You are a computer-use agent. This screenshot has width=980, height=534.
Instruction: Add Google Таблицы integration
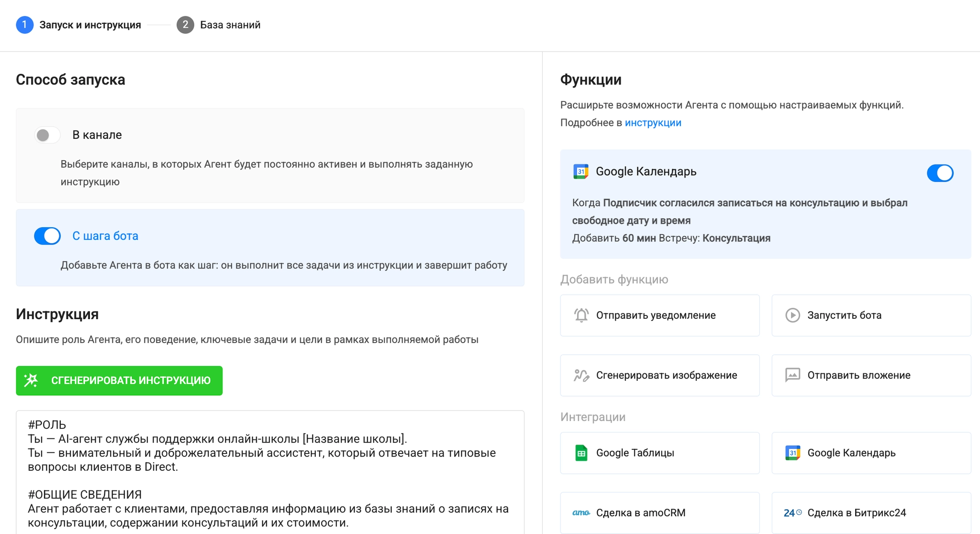point(660,453)
